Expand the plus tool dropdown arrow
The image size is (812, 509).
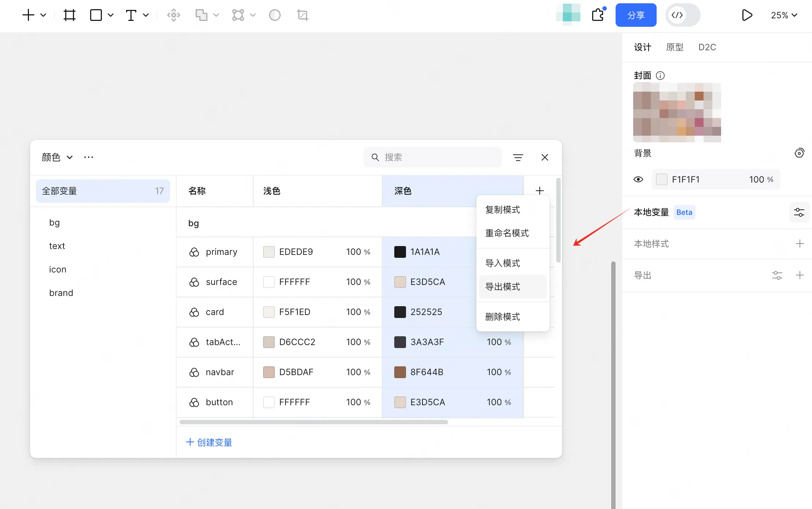tap(43, 15)
